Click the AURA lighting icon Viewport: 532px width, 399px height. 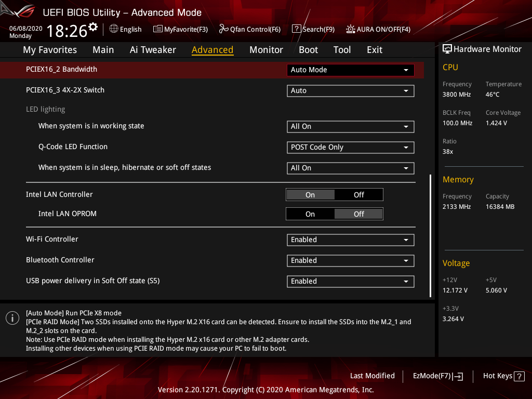coord(351,29)
